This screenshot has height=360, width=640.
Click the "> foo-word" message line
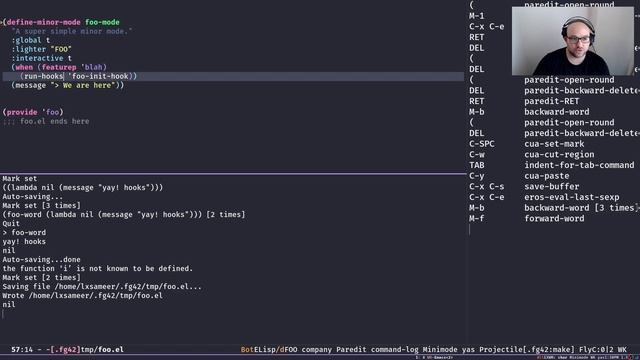coord(24,233)
